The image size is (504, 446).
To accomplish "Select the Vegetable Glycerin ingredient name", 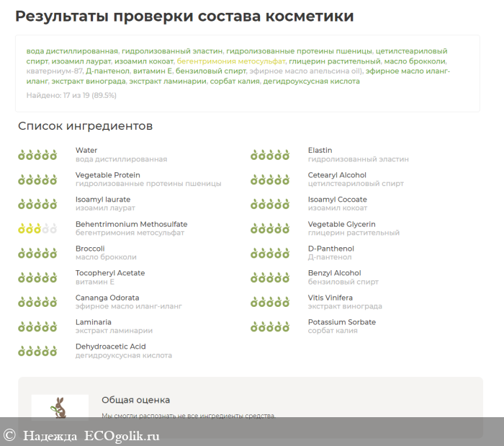I will click(x=341, y=224).
